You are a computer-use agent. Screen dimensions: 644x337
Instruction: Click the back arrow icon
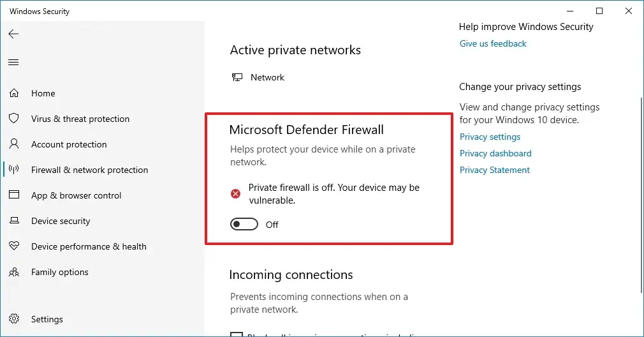point(13,34)
